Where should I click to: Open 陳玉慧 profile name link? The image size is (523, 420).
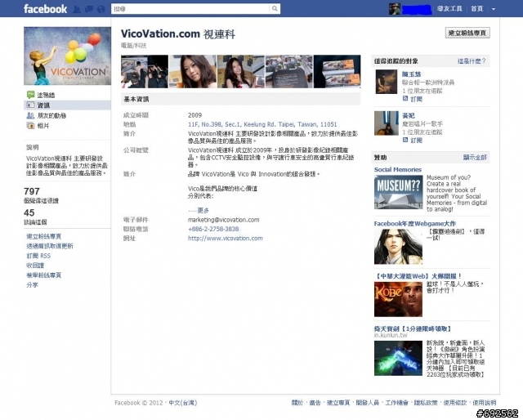(411, 74)
